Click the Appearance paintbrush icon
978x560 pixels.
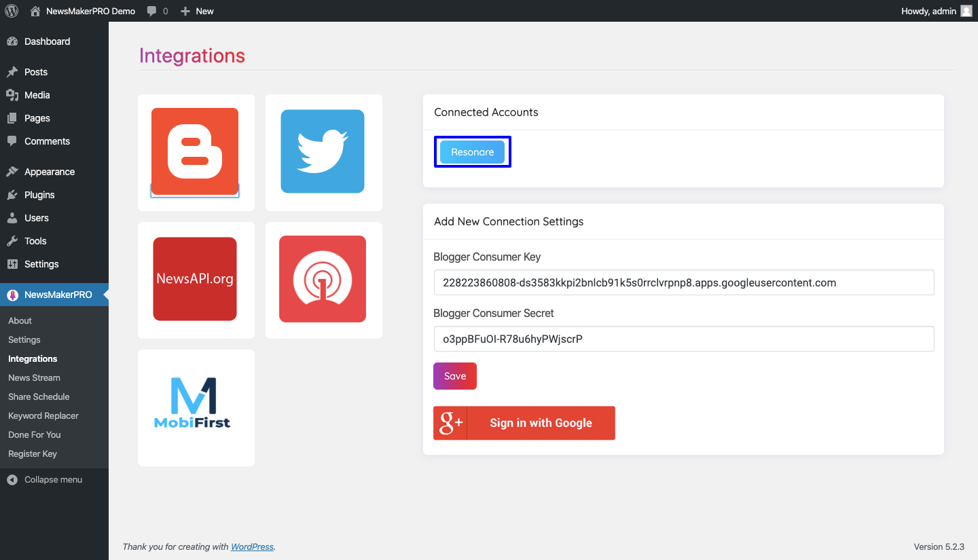click(12, 172)
